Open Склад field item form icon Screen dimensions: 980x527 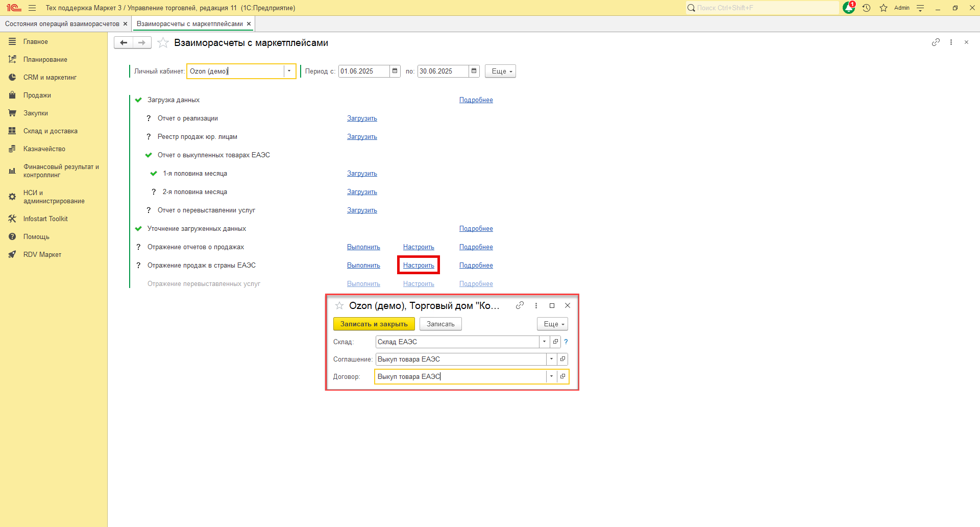coord(556,342)
